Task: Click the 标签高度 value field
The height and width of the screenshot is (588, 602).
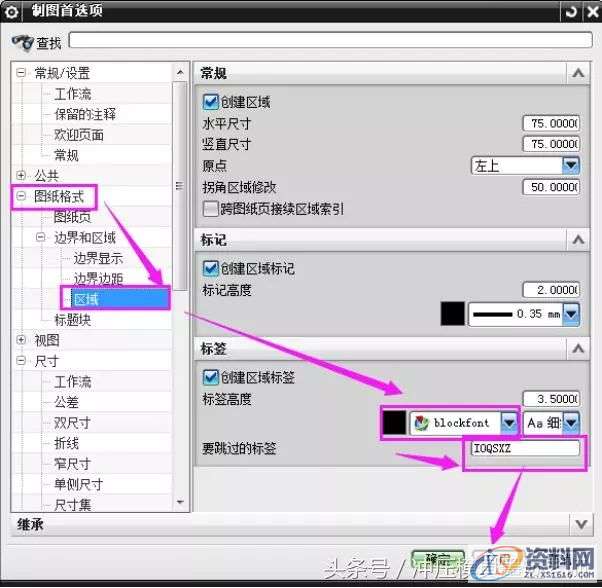Action: point(551,399)
